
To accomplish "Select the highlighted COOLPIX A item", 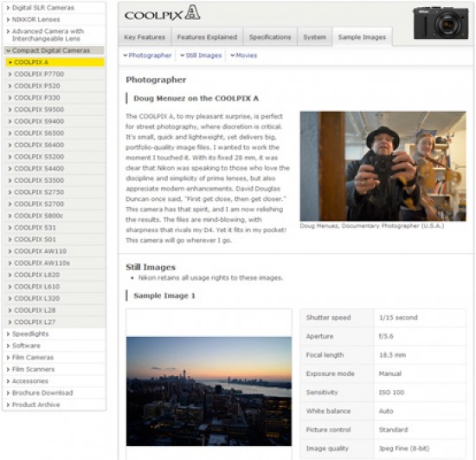I will pos(55,62).
